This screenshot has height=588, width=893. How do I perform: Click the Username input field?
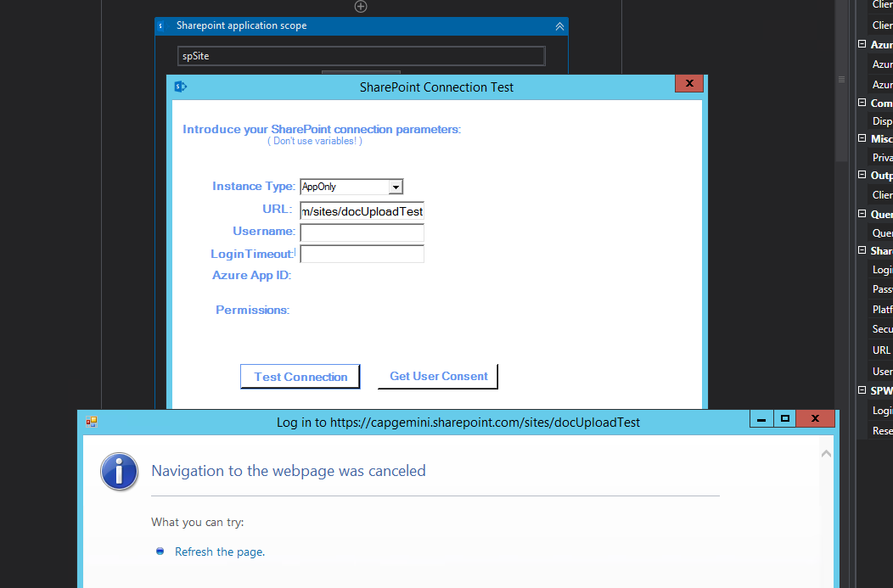coord(362,232)
